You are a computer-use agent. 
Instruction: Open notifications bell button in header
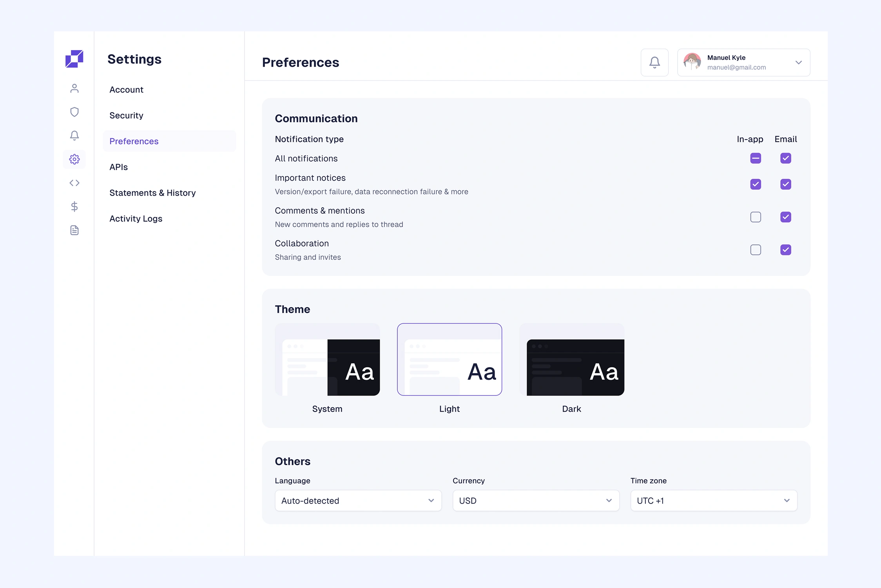coord(654,62)
